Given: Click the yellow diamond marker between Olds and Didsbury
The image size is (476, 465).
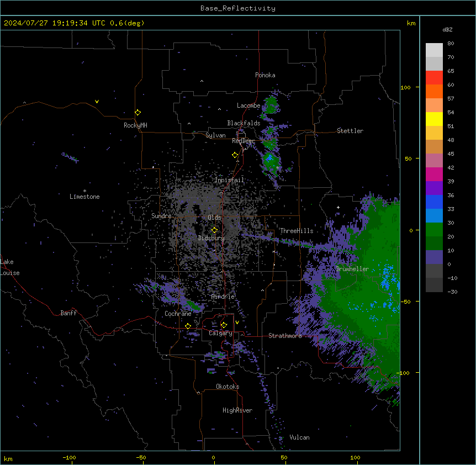Looking at the screenshot, I should tap(214, 230).
